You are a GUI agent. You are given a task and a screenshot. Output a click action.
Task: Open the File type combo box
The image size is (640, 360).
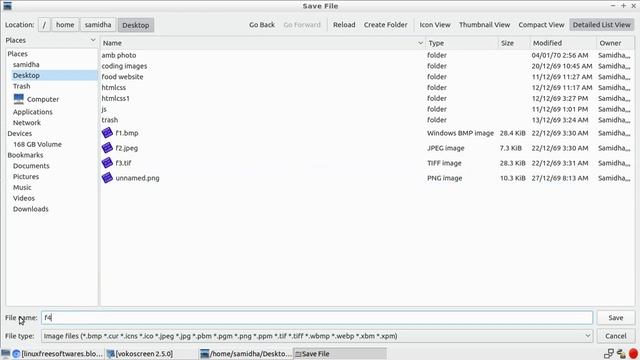point(317,336)
